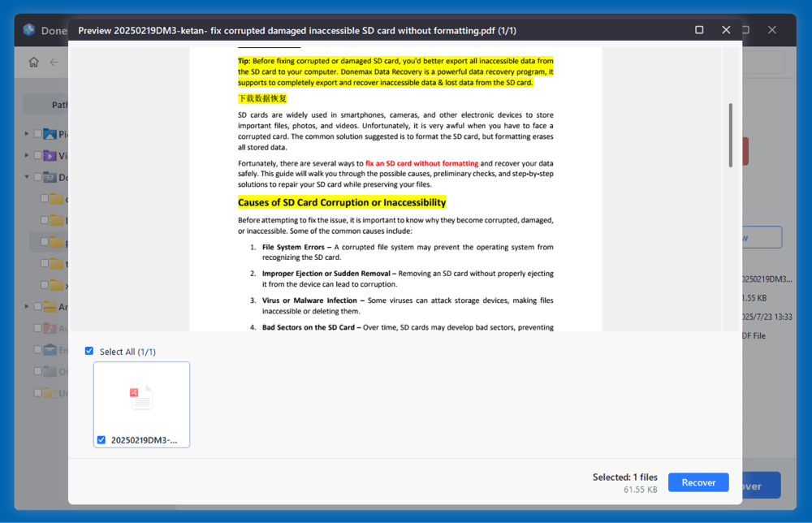This screenshot has height=523, width=812.
Task: Uncheck the 20250219DM3 file thumbnail checkbox
Action: pyautogui.click(x=101, y=439)
